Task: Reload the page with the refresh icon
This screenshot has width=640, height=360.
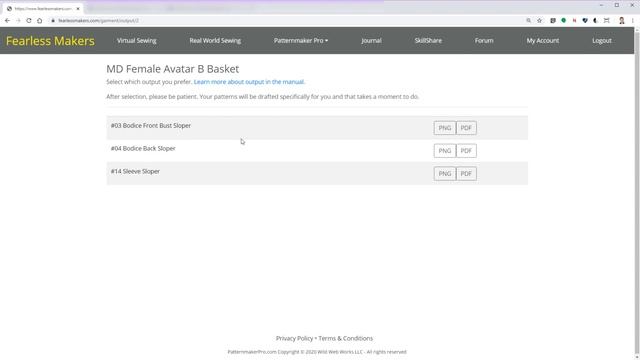Action: [x=29, y=20]
